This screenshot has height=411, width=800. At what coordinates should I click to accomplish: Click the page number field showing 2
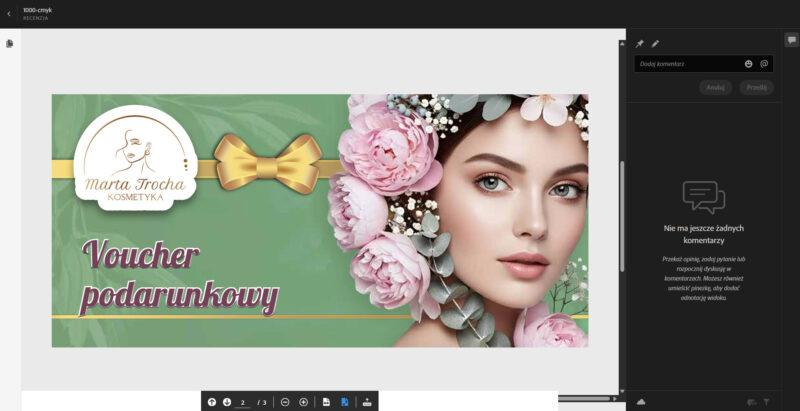click(x=243, y=402)
